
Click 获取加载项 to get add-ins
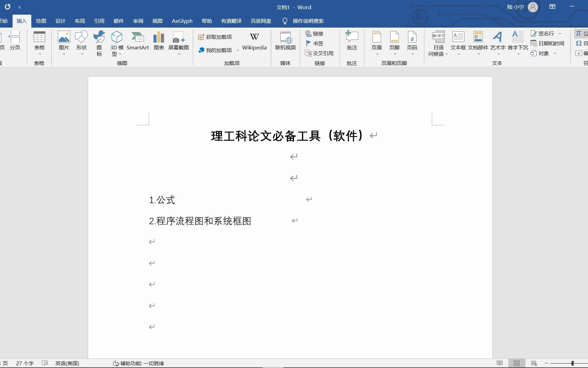coord(215,37)
